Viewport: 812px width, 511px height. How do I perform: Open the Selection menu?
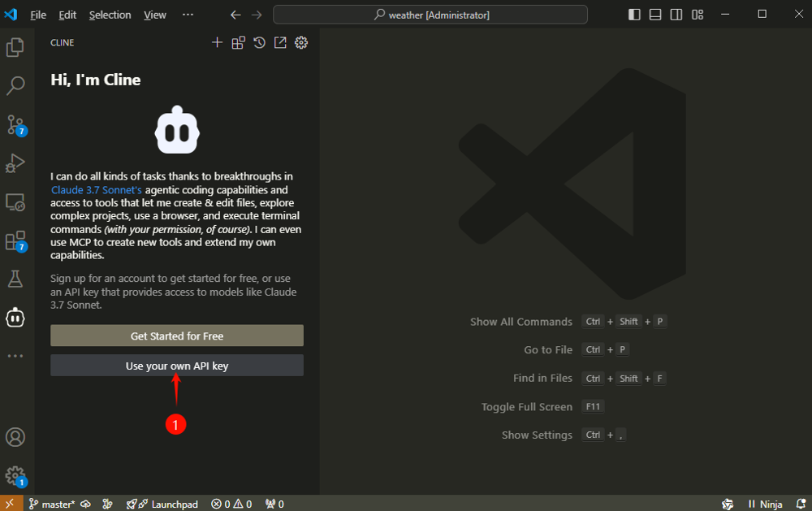pos(110,15)
